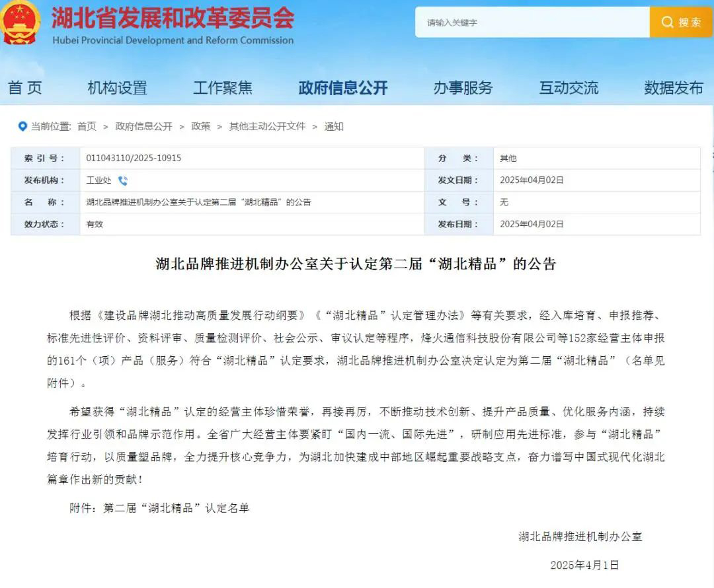Switch to 互动交流 section
This screenshot has width=714, height=588.
point(569,88)
